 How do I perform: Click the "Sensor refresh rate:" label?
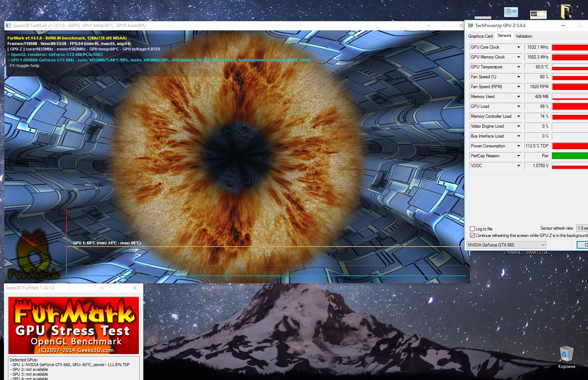pos(557,228)
